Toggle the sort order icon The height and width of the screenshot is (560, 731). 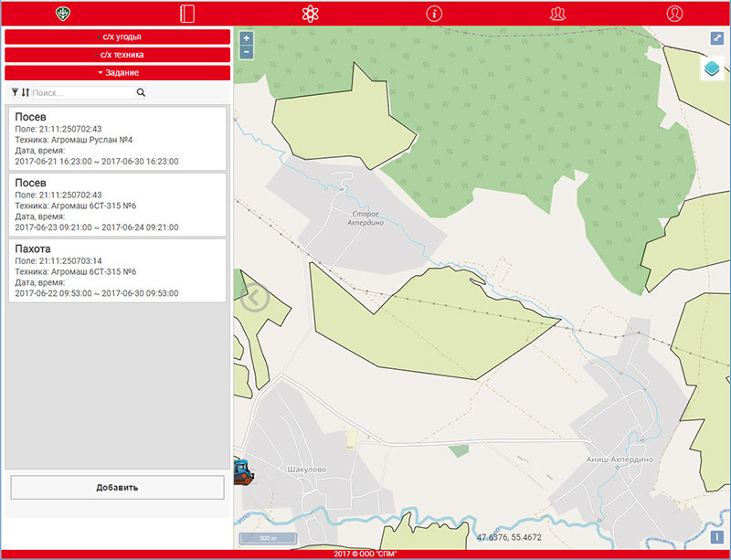pos(25,92)
